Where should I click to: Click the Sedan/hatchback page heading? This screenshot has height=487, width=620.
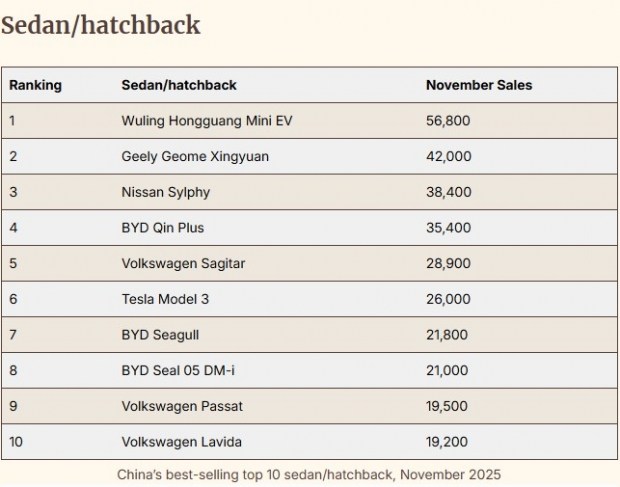click(x=100, y=25)
